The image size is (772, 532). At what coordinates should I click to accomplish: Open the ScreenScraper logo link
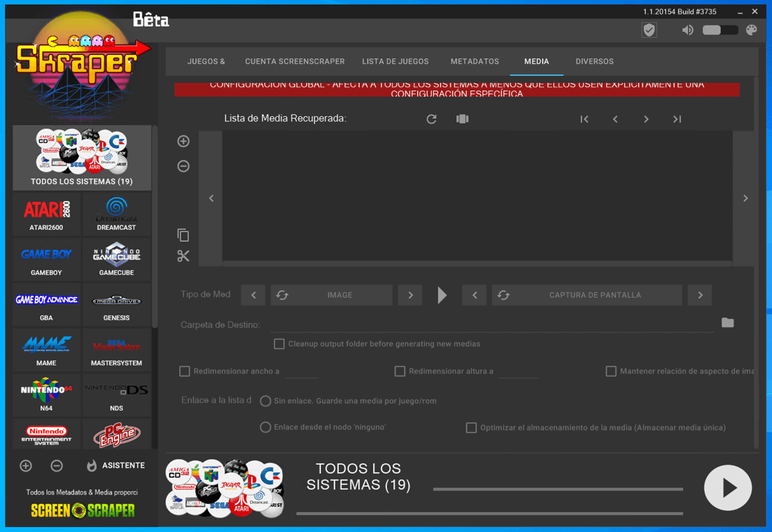[x=82, y=510]
